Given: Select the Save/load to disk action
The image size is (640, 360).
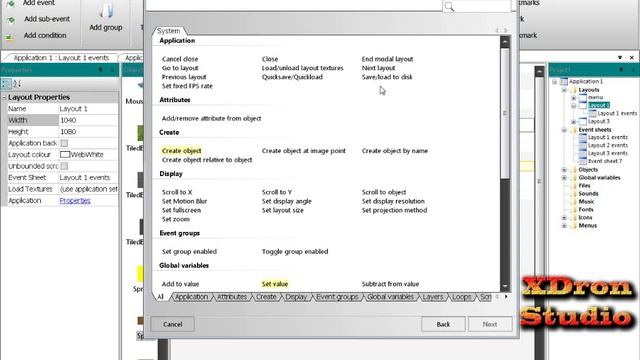Looking at the screenshot, I should tap(387, 77).
